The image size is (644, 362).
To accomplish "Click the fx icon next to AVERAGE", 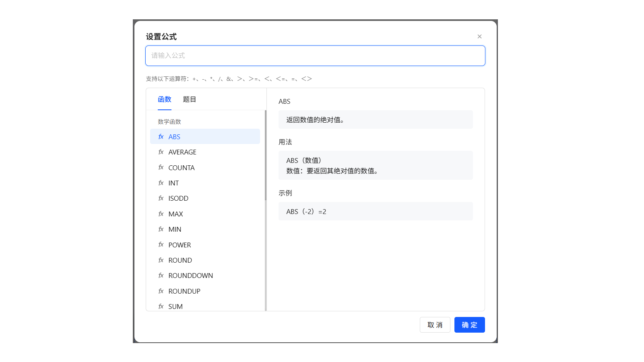I will [x=161, y=152].
